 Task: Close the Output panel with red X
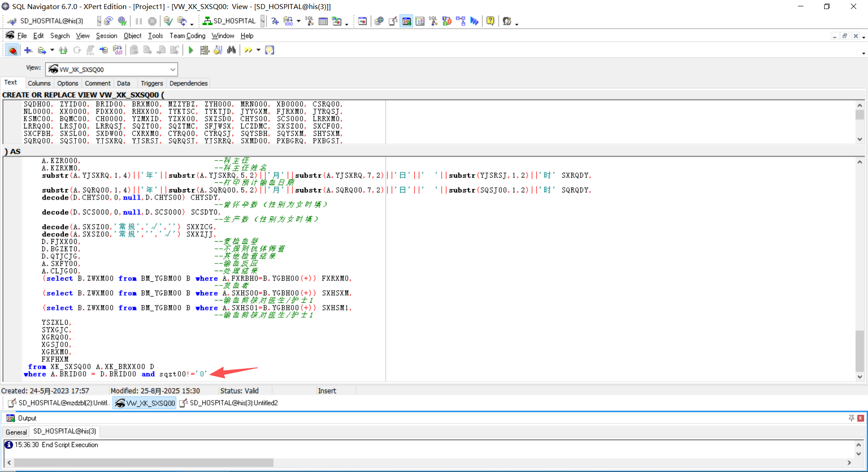[x=860, y=418]
